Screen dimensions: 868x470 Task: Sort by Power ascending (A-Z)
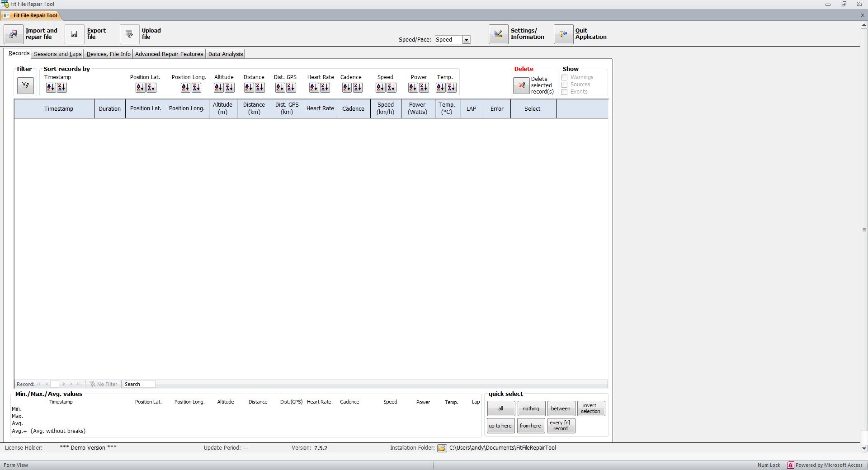pyautogui.click(x=413, y=87)
